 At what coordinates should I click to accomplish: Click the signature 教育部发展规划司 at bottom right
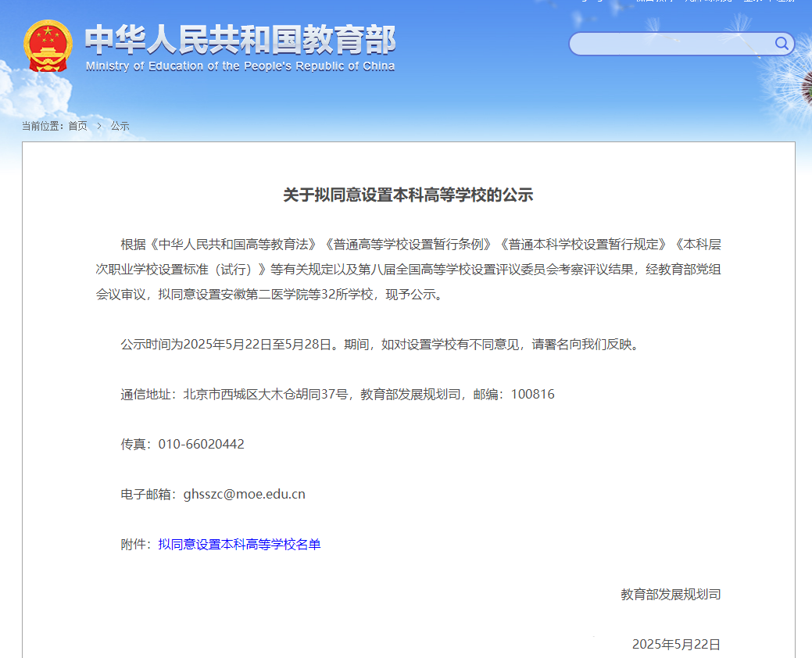pos(671,595)
